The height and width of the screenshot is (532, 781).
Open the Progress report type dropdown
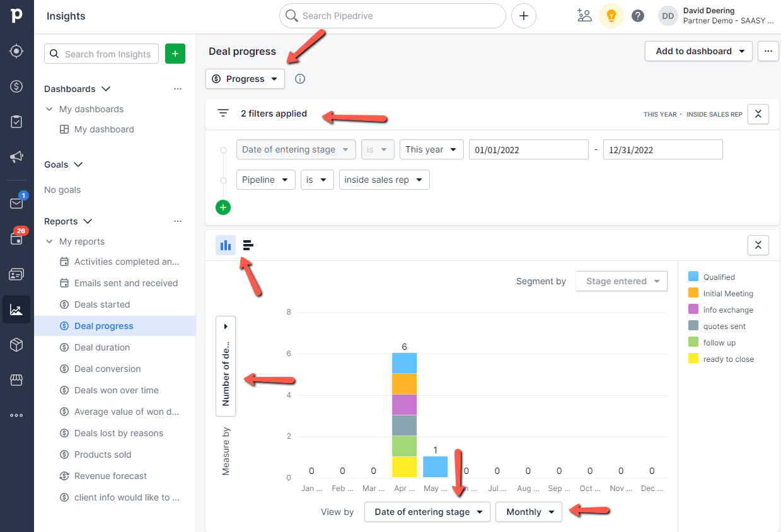245,79
